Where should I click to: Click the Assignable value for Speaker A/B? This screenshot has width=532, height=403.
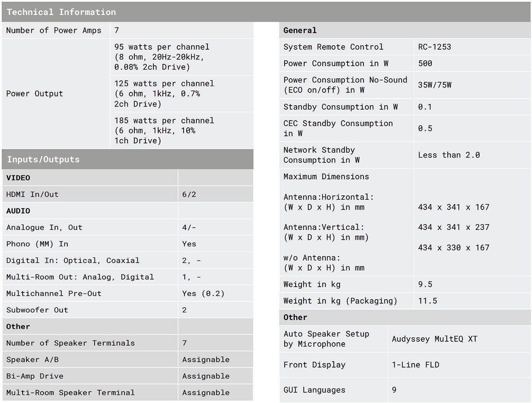click(x=206, y=360)
